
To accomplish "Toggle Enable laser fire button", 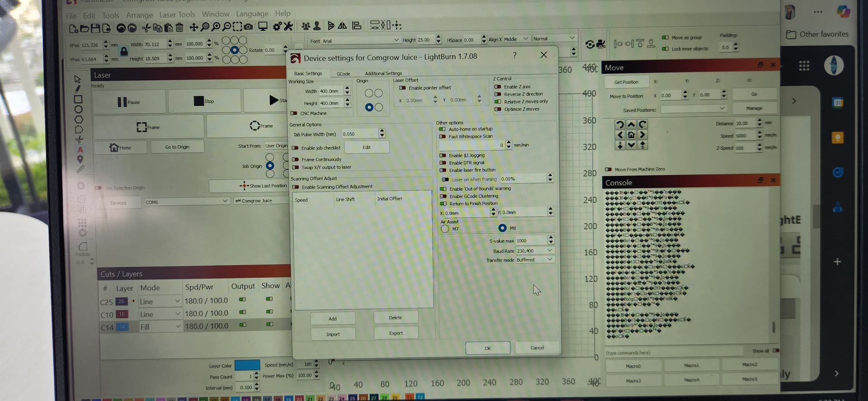I will 443,170.
